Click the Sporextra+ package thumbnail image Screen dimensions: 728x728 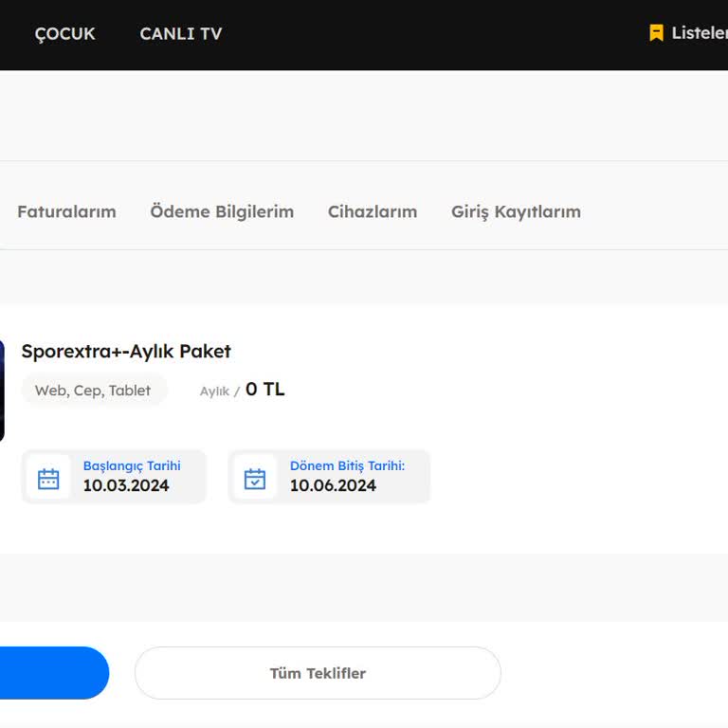(x=2, y=391)
